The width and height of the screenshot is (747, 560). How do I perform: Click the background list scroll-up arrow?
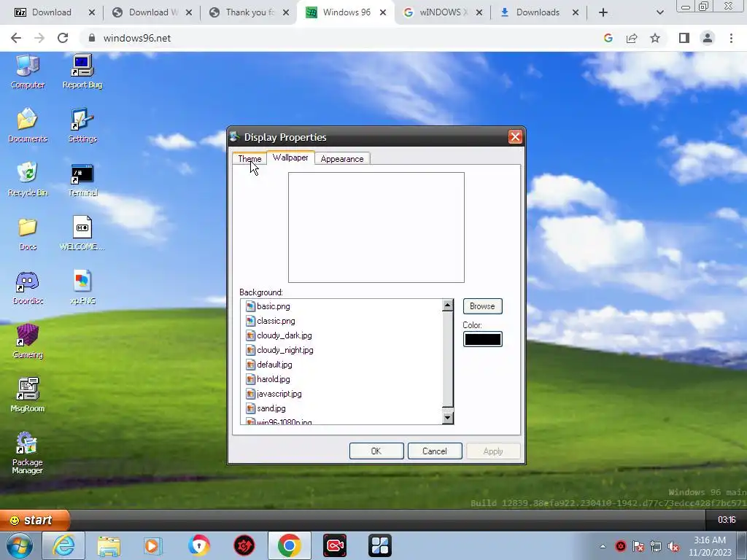click(447, 306)
